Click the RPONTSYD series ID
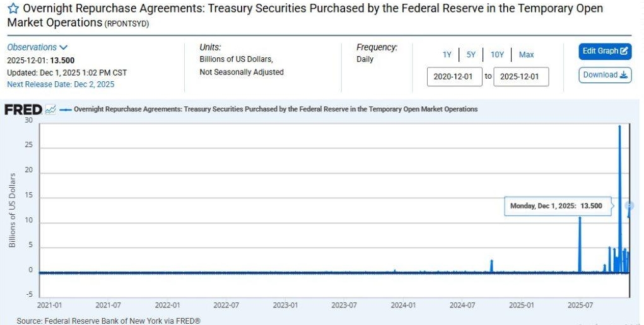Screen dimensions: 644x325 (127, 23)
